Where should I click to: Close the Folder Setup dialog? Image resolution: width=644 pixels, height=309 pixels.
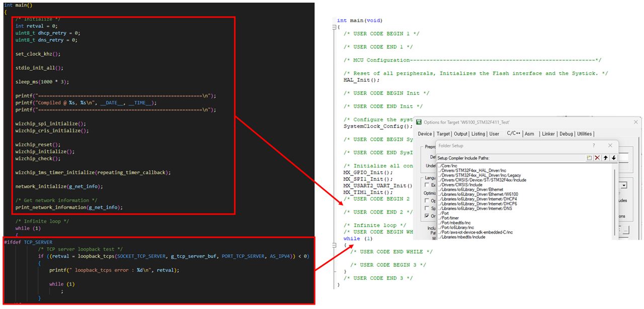(x=610, y=145)
